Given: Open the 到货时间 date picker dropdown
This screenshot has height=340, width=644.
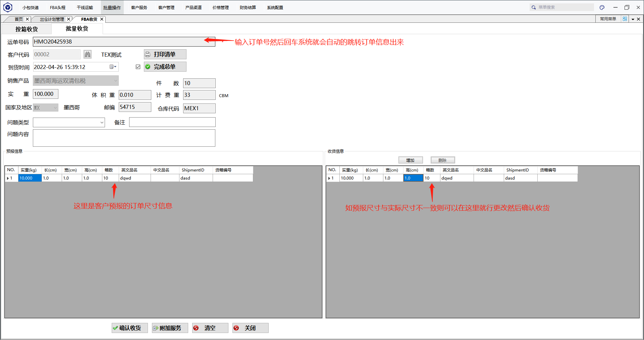Looking at the screenshot, I should [x=113, y=67].
